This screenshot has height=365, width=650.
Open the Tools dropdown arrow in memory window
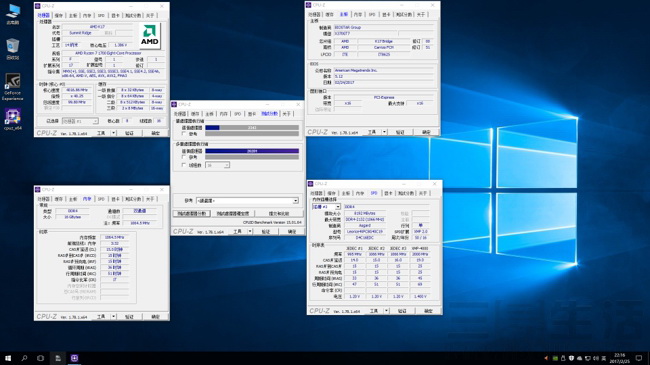pyautogui.click(x=114, y=317)
